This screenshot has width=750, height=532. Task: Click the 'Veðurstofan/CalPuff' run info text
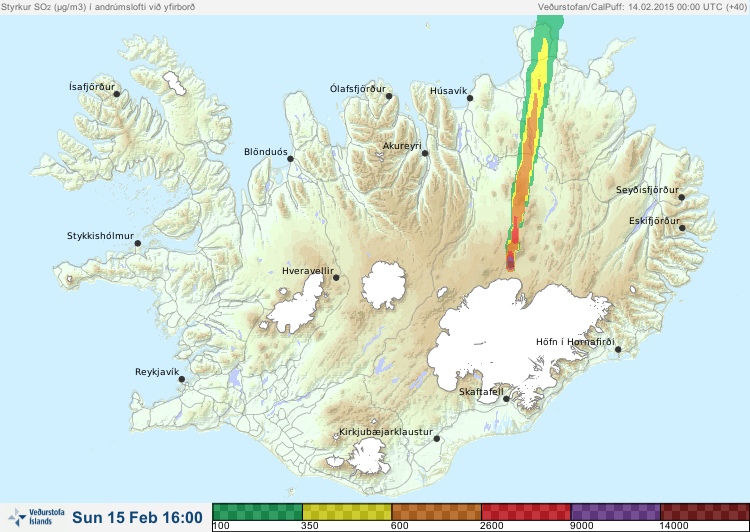(642, 7)
